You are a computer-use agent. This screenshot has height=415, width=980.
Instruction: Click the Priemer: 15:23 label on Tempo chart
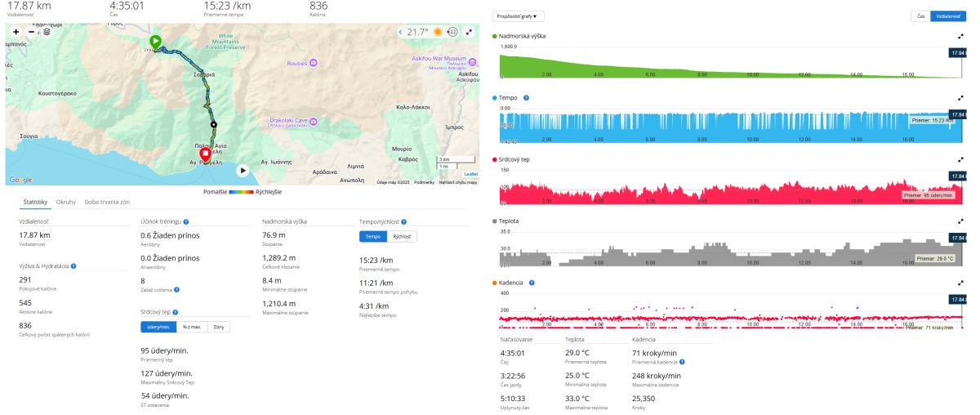pyautogui.click(x=933, y=120)
